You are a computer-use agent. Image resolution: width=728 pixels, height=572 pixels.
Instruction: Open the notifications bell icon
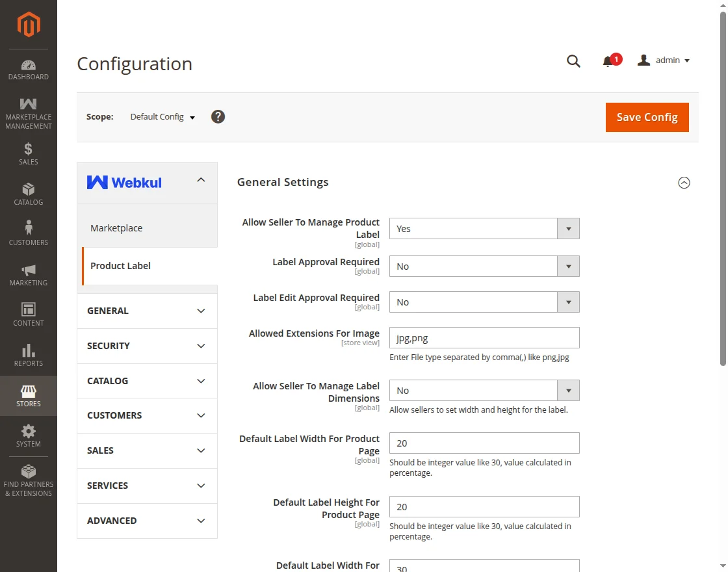coord(608,61)
